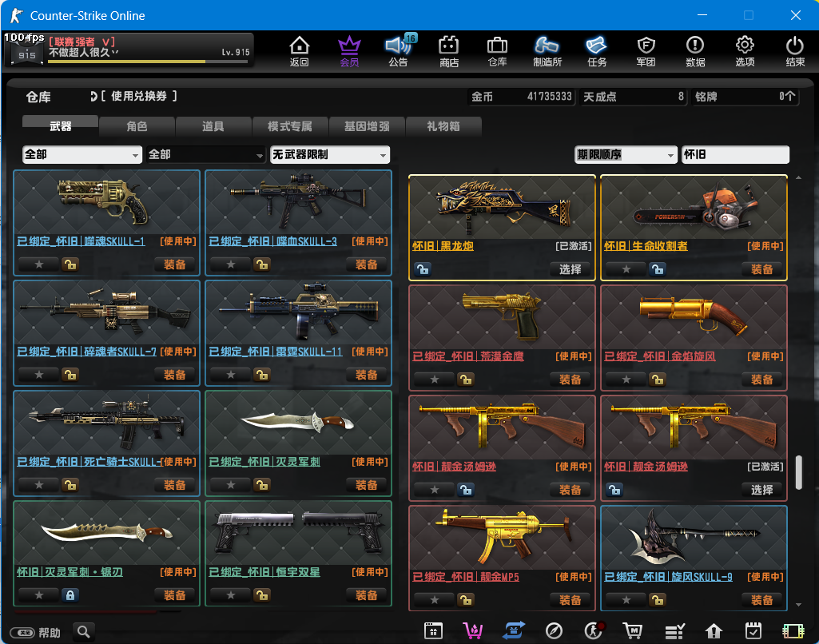
Task: Open the checklist icon in bottom bar
Action: (x=674, y=631)
